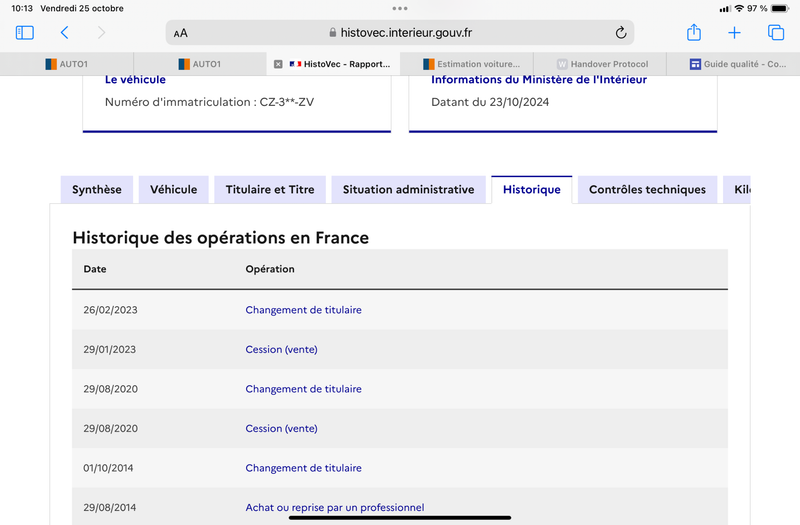This screenshot has width=800, height=525.
Task: Click Cession (vente) dated 29/01/2023
Action: tap(281, 349)
